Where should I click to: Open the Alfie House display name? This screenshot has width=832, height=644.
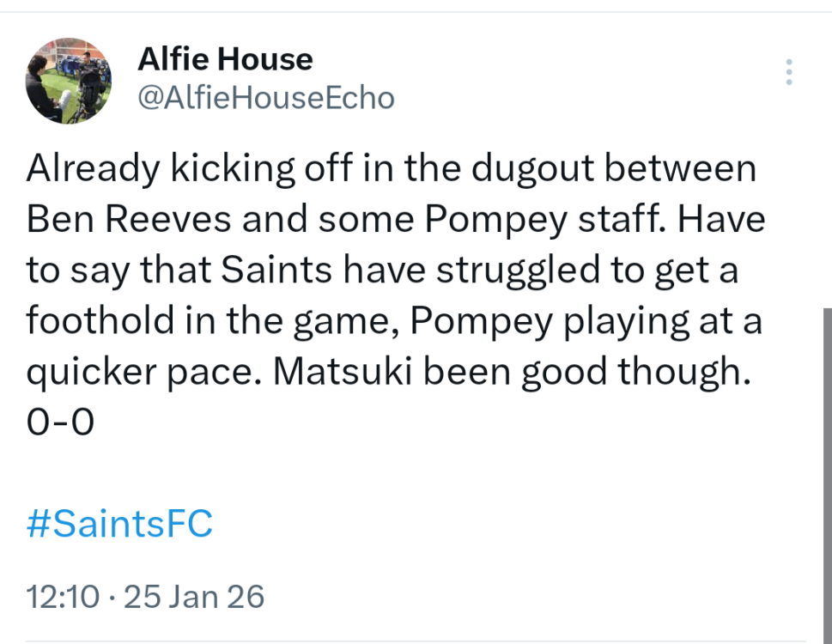coord(225,59)
